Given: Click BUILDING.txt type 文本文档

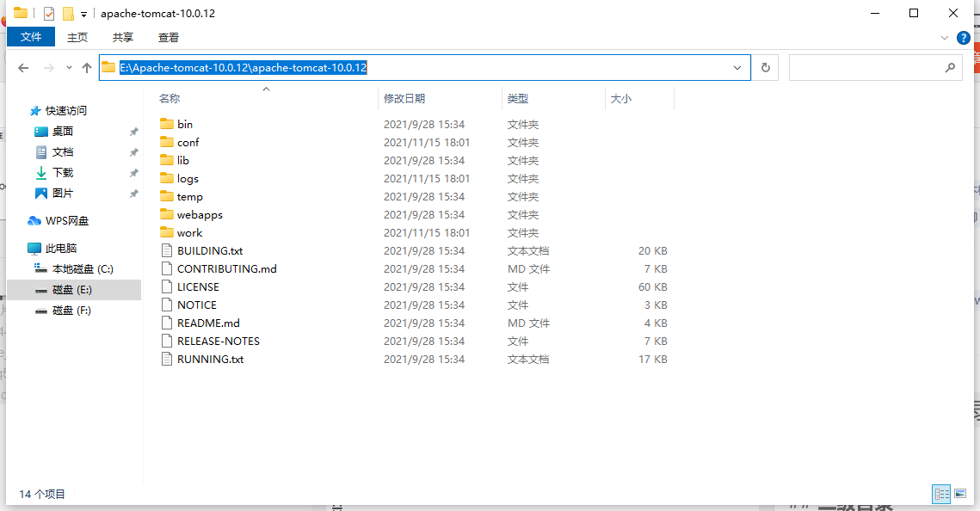Looking at the screenshot, I should click(528, 250).
